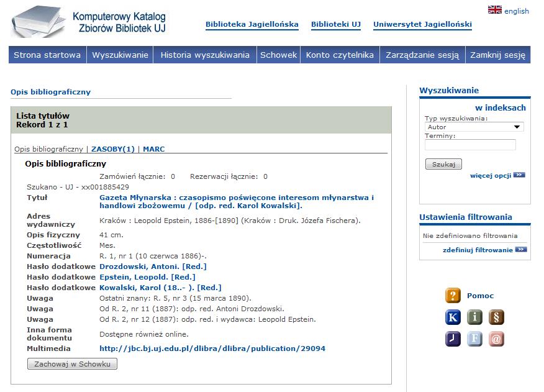Click the British flag language icon
544x392 pixels.
tap(494, 10)
